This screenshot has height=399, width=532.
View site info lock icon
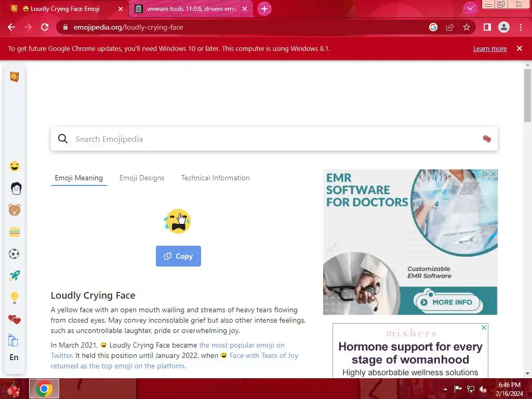click(65, 27)
